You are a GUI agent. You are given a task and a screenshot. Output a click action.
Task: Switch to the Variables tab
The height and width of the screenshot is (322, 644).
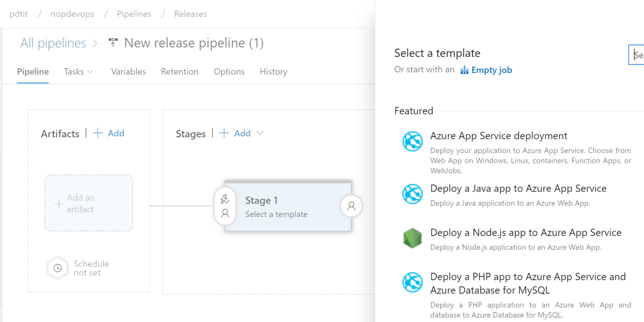click(128, 72)
